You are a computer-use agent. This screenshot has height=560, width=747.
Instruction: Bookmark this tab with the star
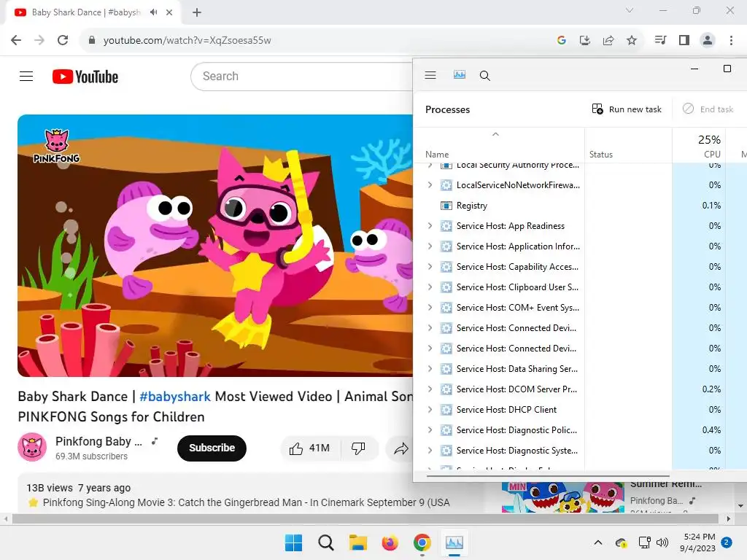(632, 41)
